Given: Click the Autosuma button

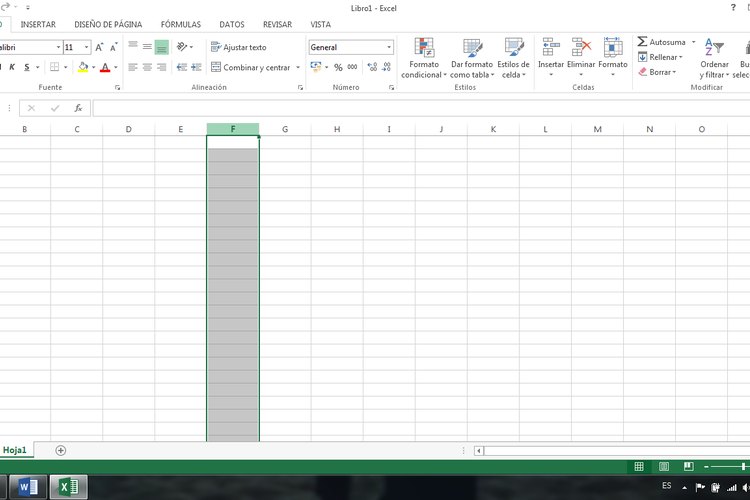Looking at the screenshot, I should (661, 42).
